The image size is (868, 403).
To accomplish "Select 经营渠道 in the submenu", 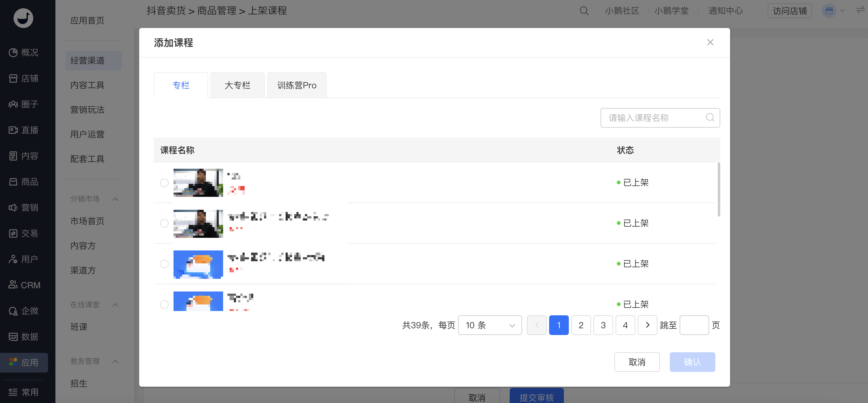I will click(93, 61).
